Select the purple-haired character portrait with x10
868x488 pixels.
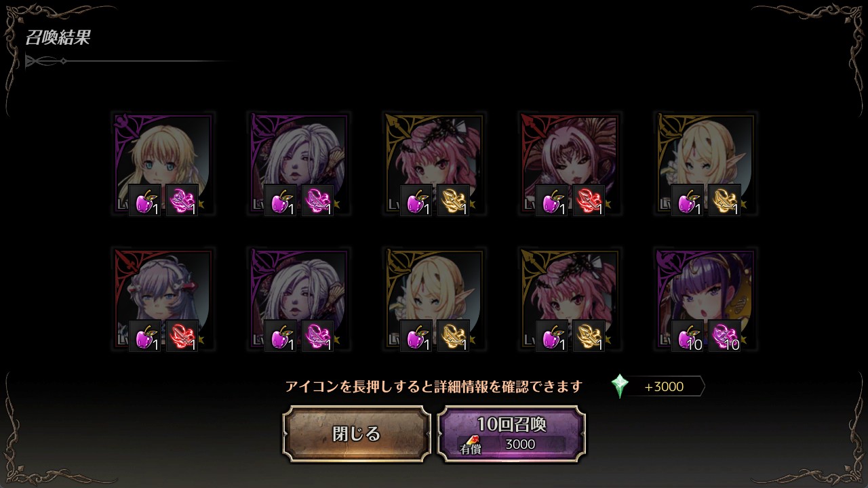705,299
